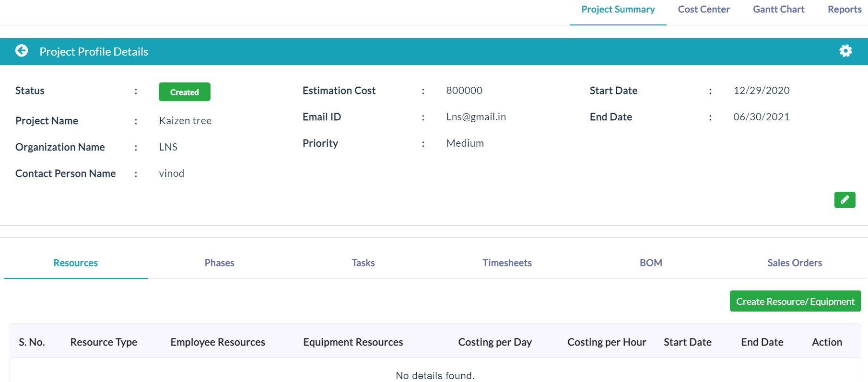Click the email value Lns@gmail.in
This screenshot has height=382, width=868.
click(x=476, y=117)
